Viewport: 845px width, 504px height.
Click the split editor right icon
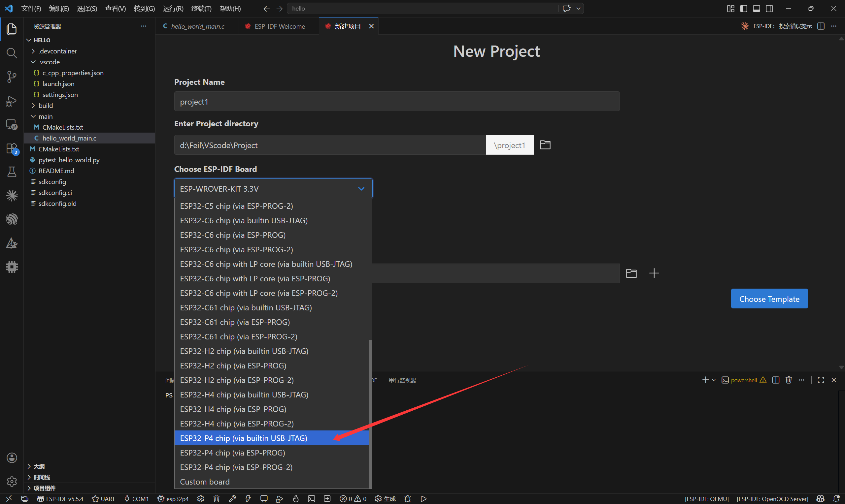[821, 26]
